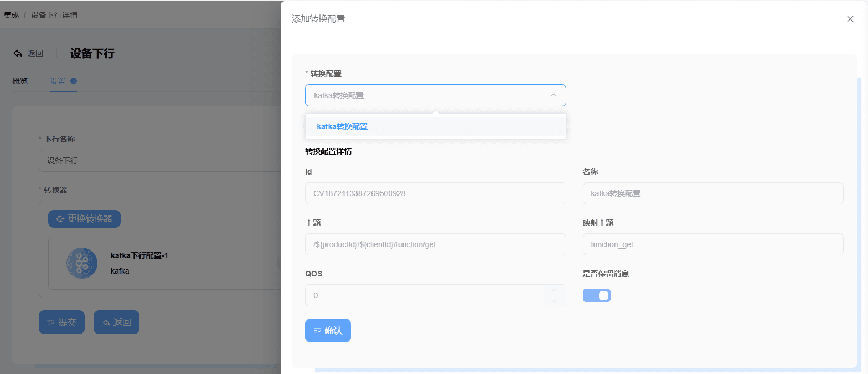Click the 主题 topic input field
Image resolution: width=868 pixels, height=374 pixels.
(x=435, y=244)
